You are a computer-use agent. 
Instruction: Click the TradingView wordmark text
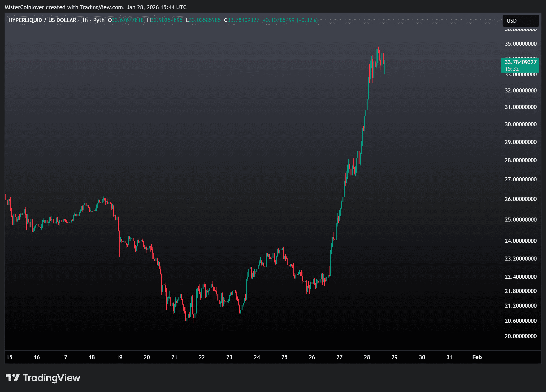52,378
